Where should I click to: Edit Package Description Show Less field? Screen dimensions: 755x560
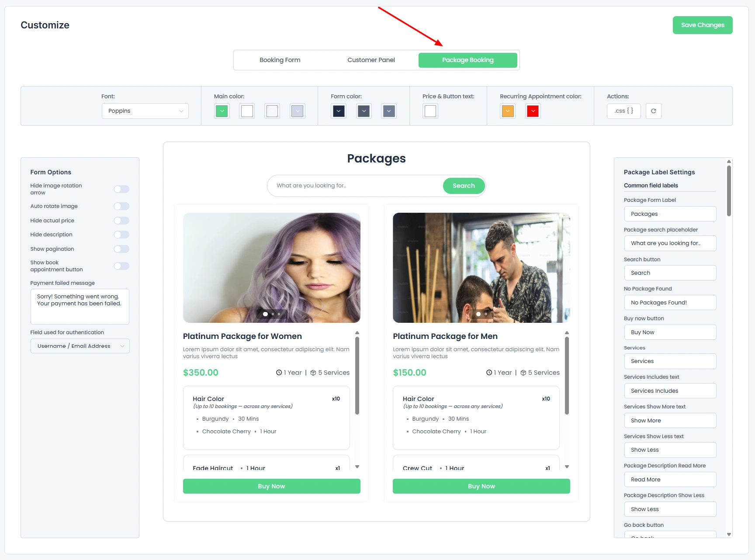point(670,509)
